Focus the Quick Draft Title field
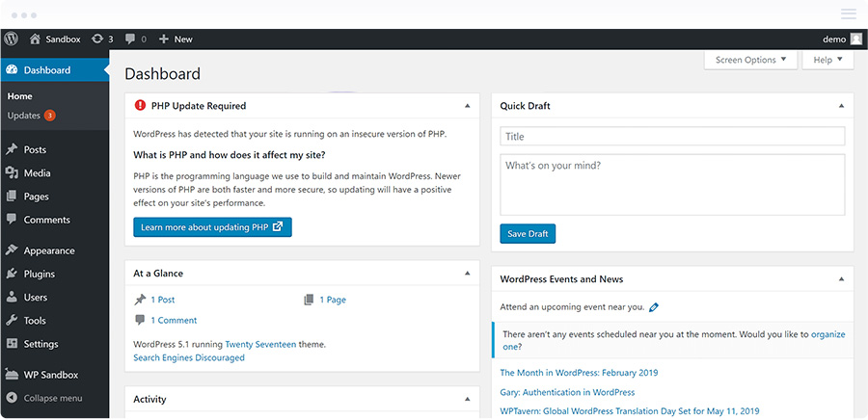 point(672,137)
